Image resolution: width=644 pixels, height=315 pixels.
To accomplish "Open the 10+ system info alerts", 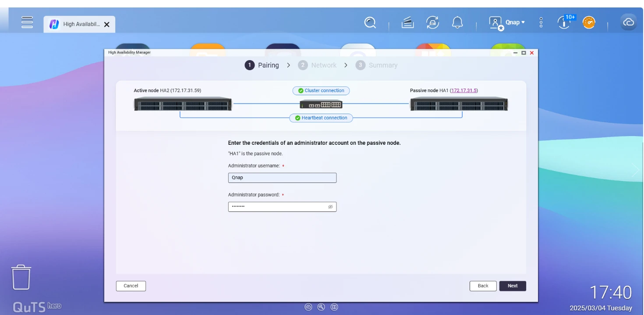I will pyautogui.click(x=566, y=21).
